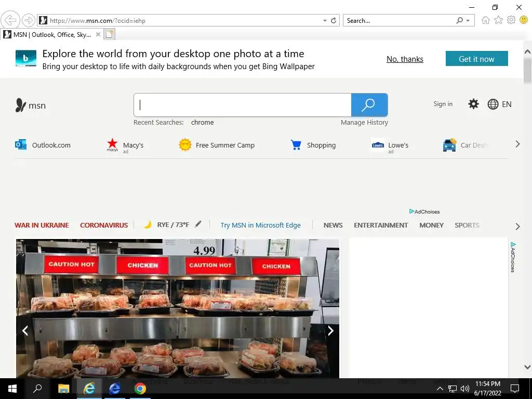This screenshot has width=532, height=399.
Task: Edit weather location with pencil icon
Action: pos(198,224)
